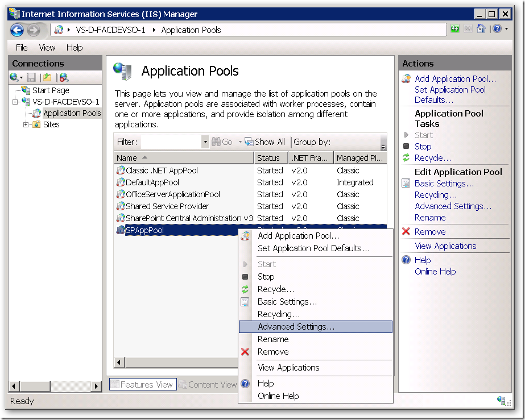525x420 pixels.
Task: Click the grey Forward arrow button
Action: 34,30
